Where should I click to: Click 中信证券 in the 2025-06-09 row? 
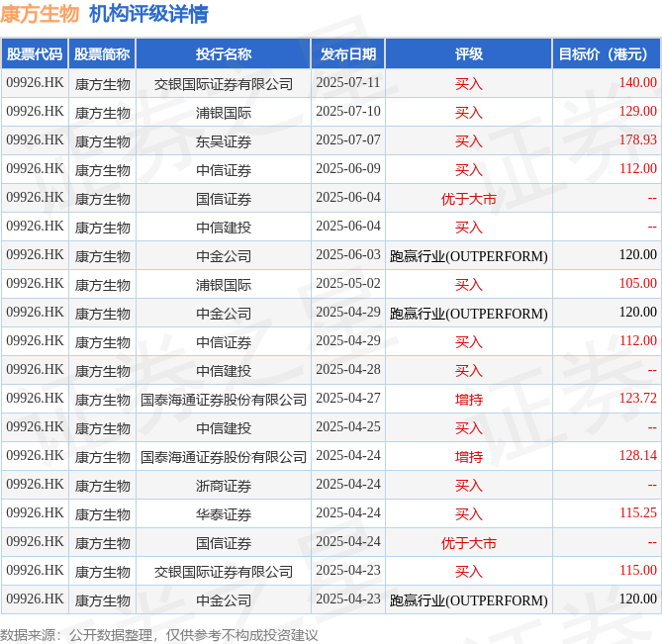pos(224,170)
